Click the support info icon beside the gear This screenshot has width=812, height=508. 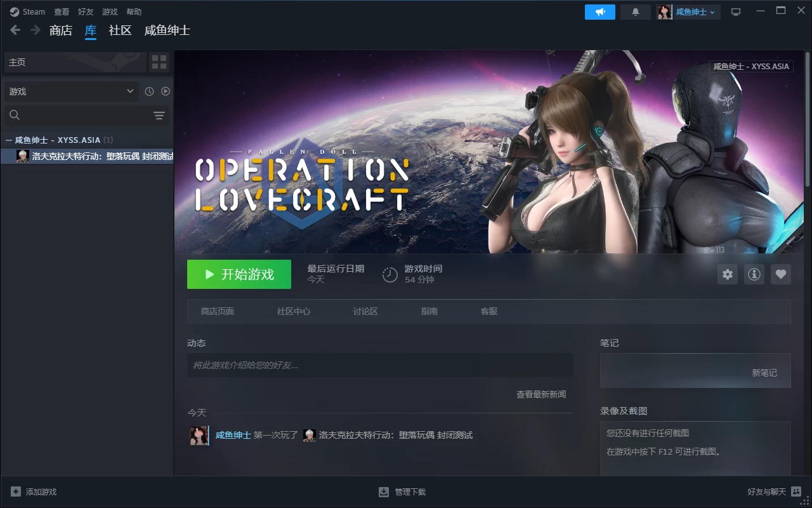[754, 274]
